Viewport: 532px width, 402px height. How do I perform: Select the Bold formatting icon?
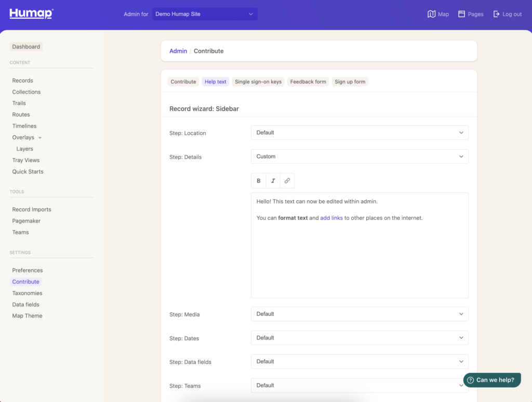[258, 180]
